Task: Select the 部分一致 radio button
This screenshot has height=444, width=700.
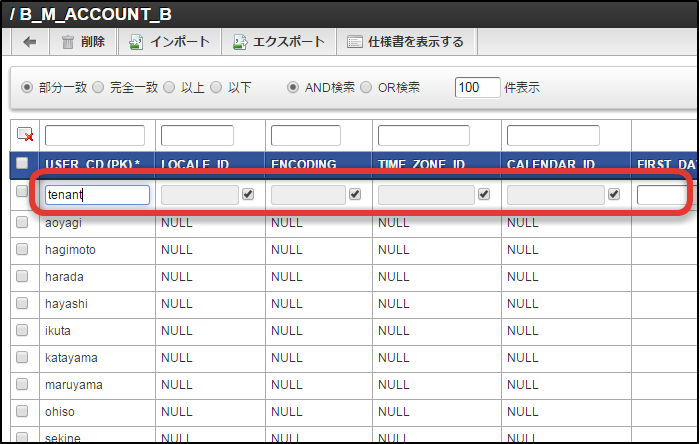Action: click(x=27, y=87)
